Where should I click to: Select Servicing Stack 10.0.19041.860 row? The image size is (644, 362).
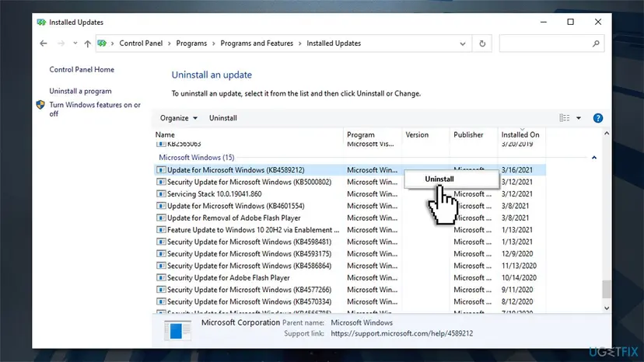tap(350, 193)
